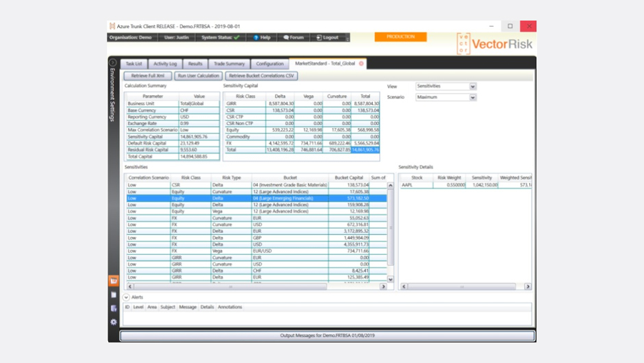This screenshot has width=644, height=363.
Task: Click the Help button
Action: (x=262, y=38)
